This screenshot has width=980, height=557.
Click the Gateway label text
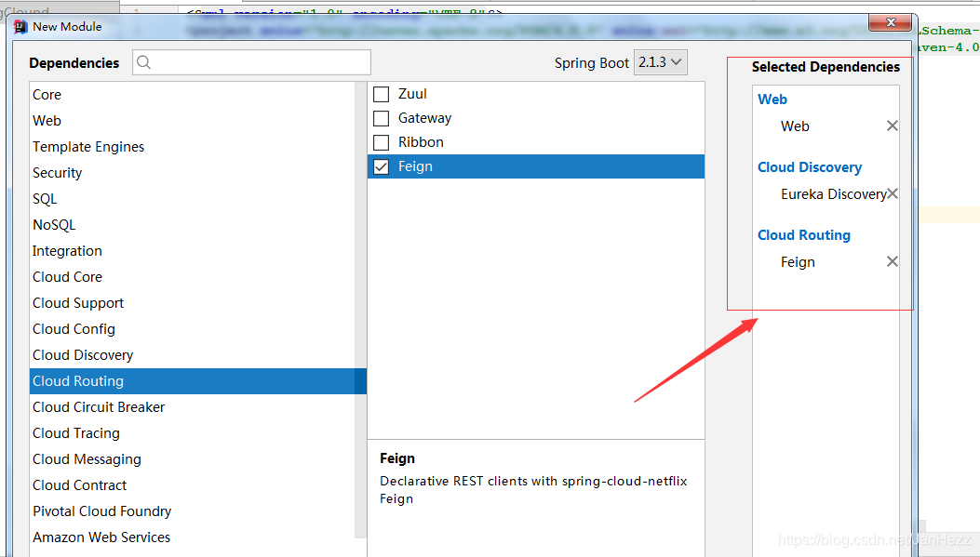(424, 118)
